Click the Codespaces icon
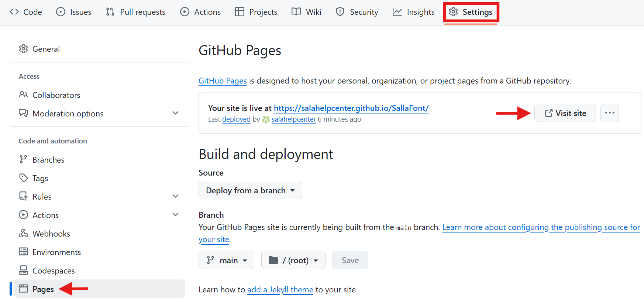This screenshot has width=644, height=302. click(24, 270)
